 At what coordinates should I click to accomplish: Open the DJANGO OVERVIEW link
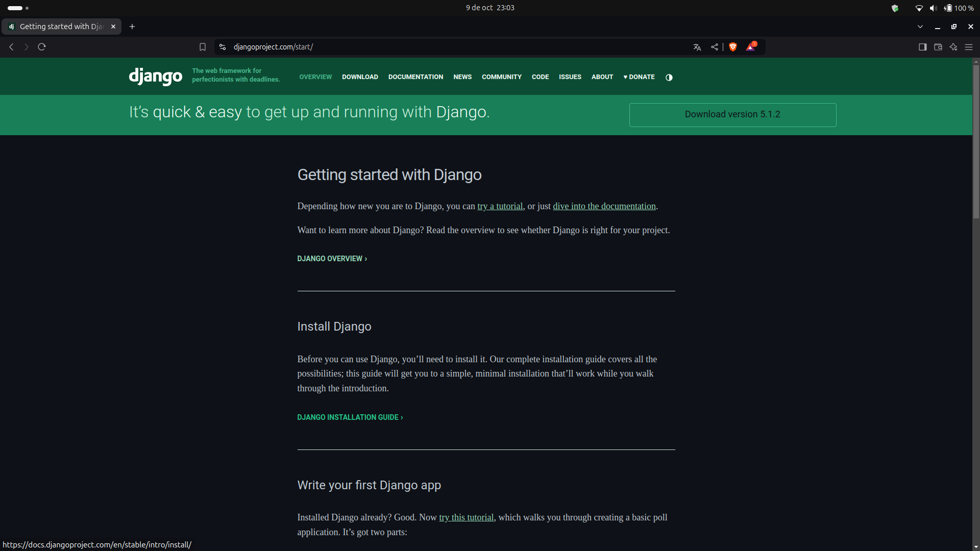332,259
